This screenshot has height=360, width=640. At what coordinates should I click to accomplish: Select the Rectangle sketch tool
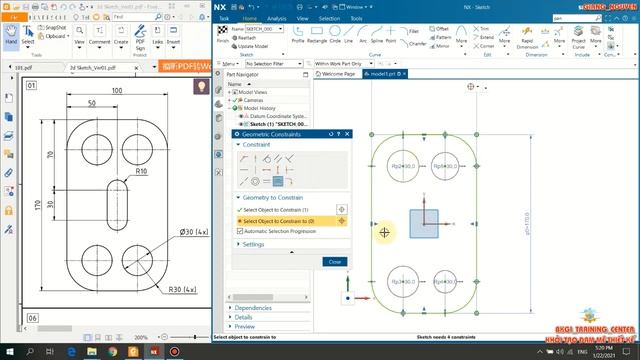[x=317, y=34]
